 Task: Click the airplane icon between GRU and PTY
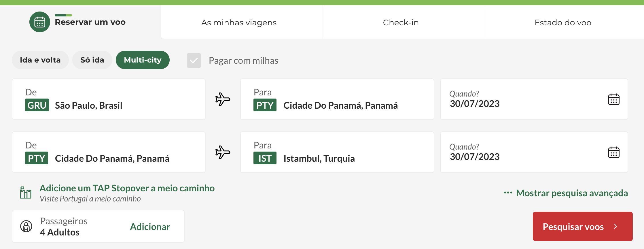[223, 99]
